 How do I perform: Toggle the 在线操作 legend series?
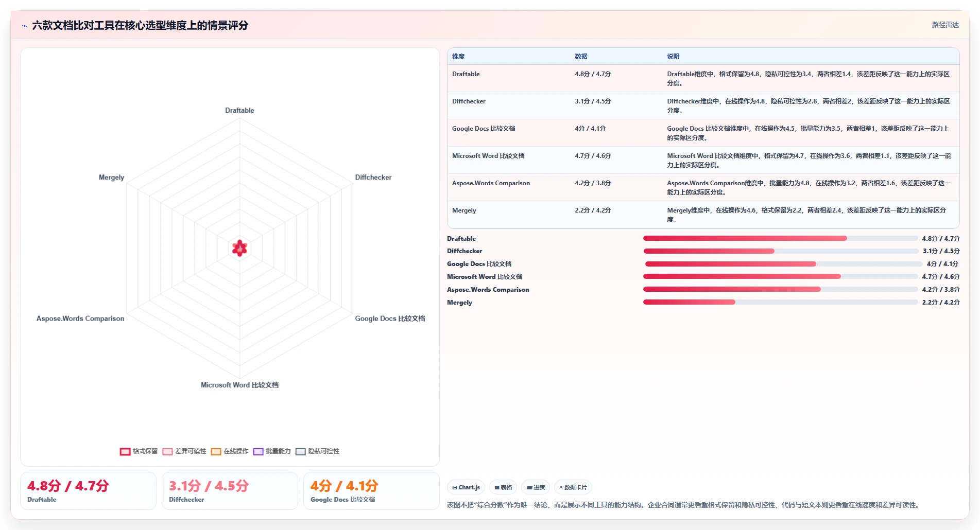coord(230,451)
